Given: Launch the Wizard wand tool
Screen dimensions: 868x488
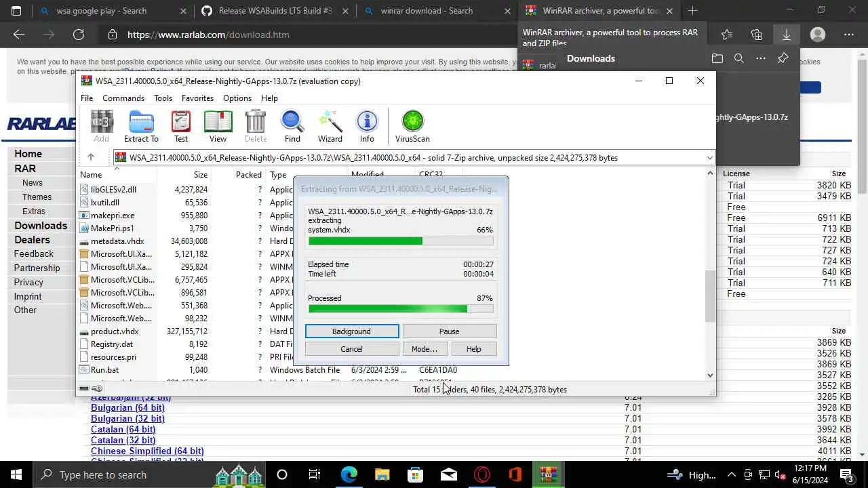Looking at the screenshot, I should [x=330, y=127].
